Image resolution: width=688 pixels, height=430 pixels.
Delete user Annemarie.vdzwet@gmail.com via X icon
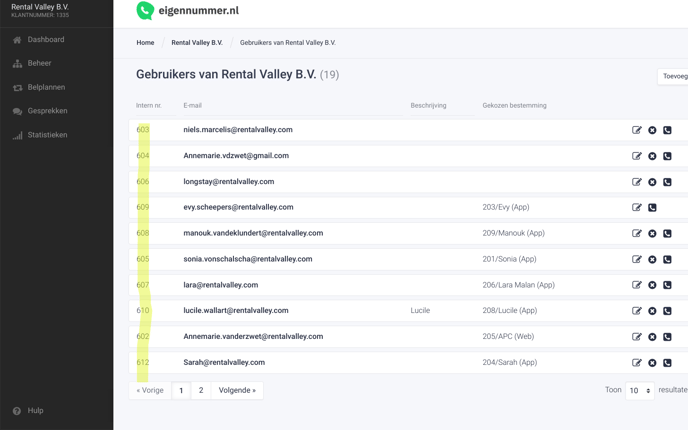652,156
